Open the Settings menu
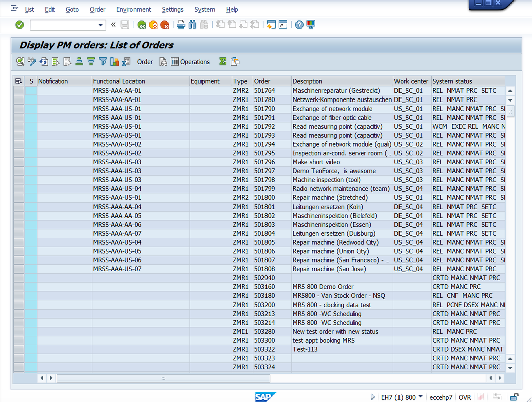Image resolution: width=532 pixels, height=402 pixels. click(172, 9)
